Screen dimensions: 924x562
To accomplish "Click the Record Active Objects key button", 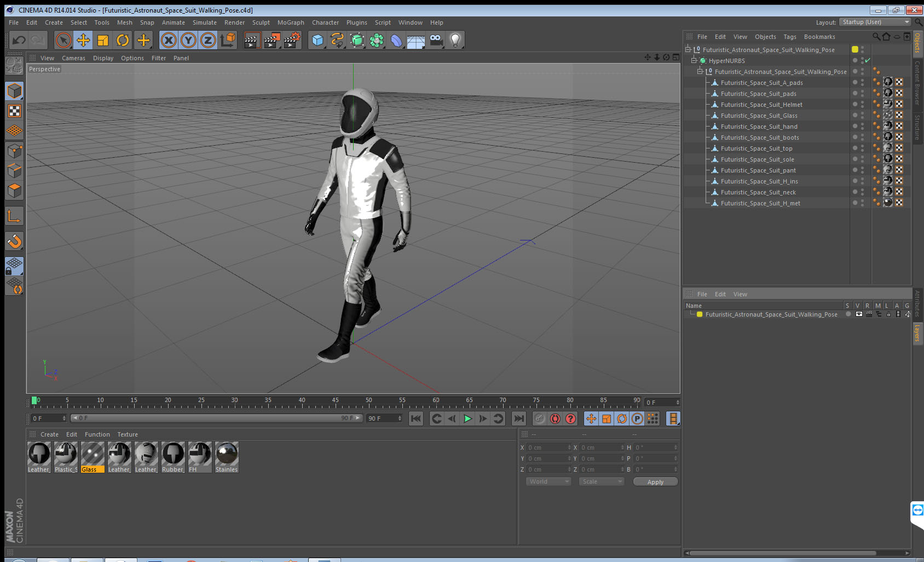I will tap(540, 418).
